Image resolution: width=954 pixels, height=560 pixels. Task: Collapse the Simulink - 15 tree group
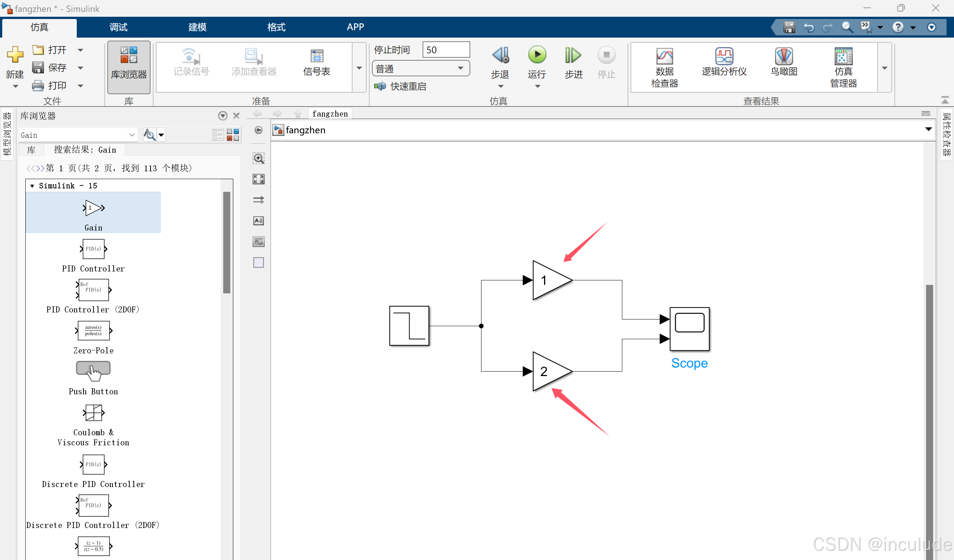tap(32, 186)
